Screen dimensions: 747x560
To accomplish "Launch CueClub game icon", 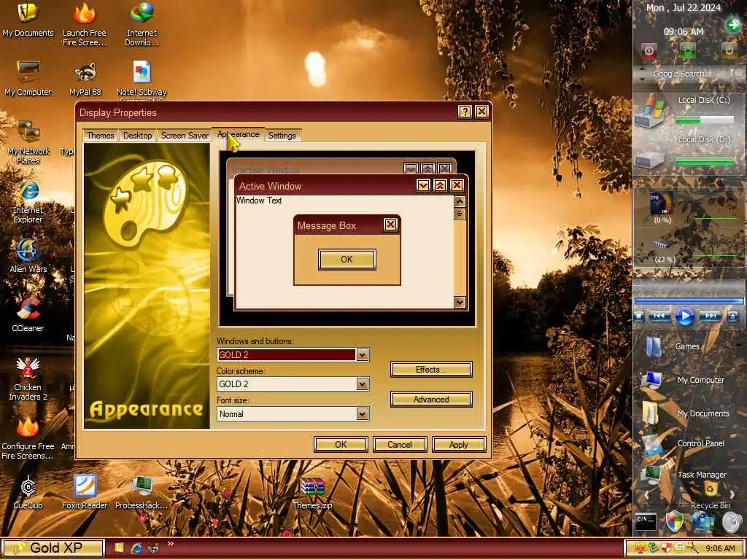I will [x=28, y=492].
